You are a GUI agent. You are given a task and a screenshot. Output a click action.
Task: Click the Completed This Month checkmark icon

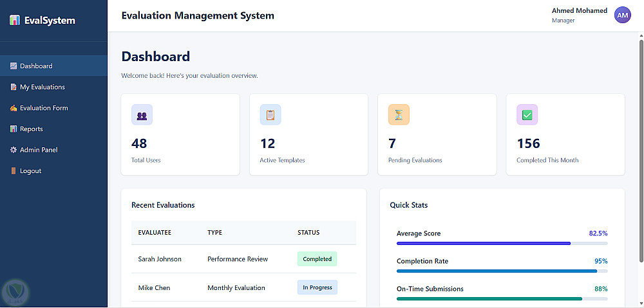click(527, 115)
